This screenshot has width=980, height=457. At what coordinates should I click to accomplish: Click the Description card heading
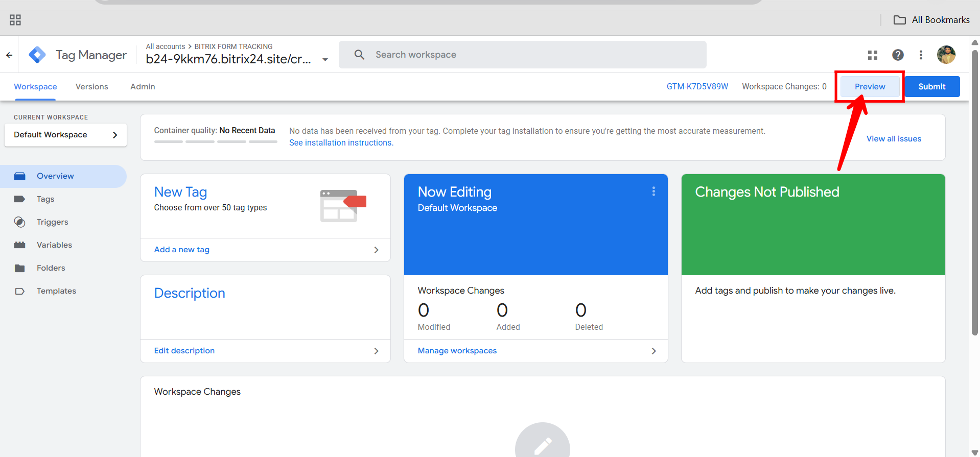[190, 293]
